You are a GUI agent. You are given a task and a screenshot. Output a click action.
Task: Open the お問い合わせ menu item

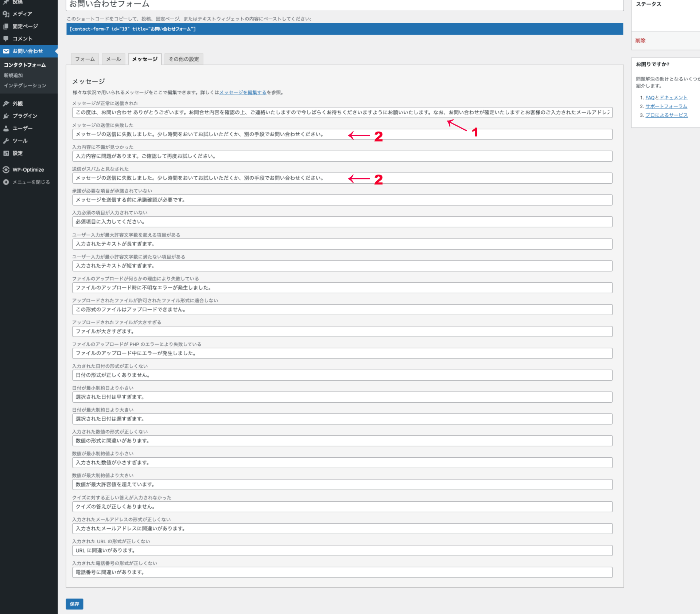pyautogui.click(x=28, y=51)
